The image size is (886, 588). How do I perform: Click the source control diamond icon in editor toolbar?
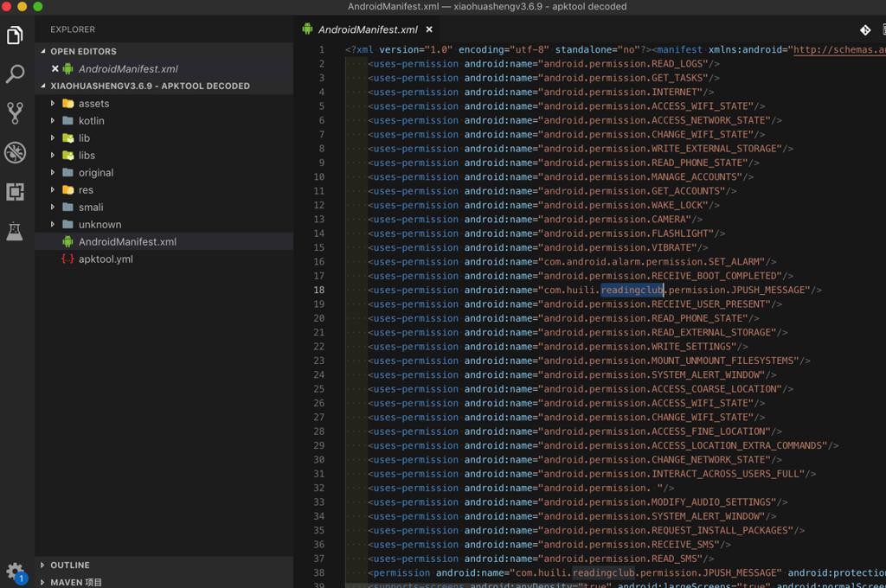[x=865, y=30]
